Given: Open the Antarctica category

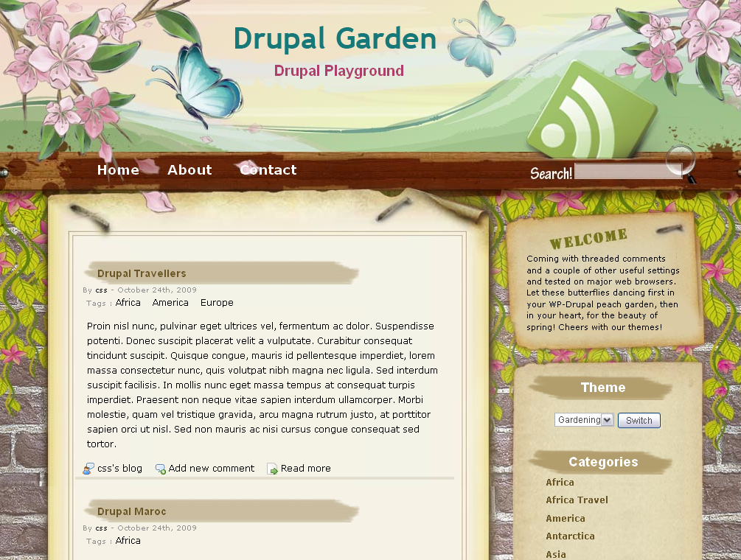Looking at the screenshot, I should tap(571, 536).
